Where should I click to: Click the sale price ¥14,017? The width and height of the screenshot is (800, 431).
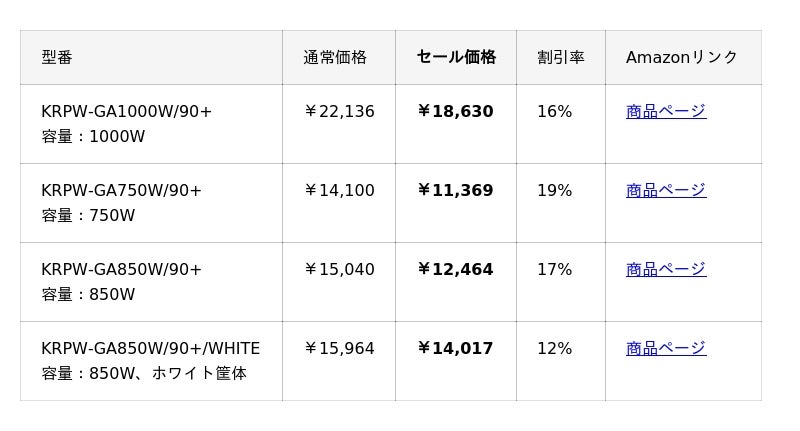coord(455,348)
